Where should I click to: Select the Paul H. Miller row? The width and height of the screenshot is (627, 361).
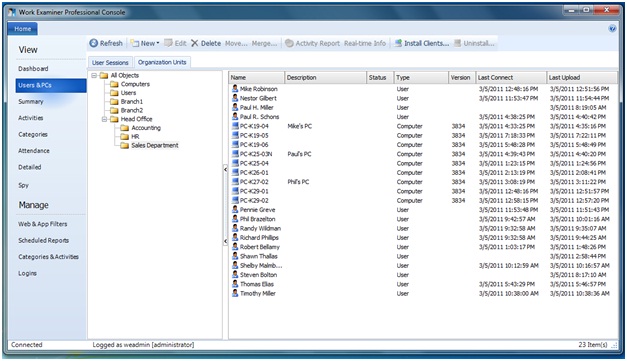[423, 108]
